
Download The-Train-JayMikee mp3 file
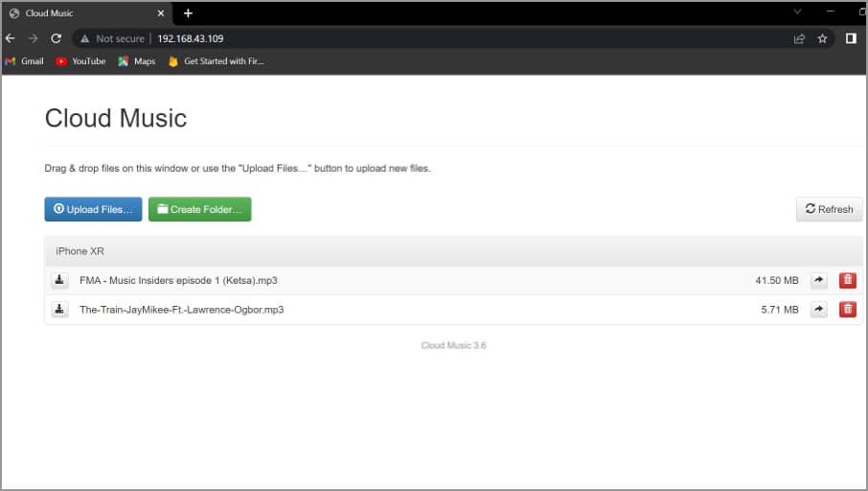pos(59,310)
